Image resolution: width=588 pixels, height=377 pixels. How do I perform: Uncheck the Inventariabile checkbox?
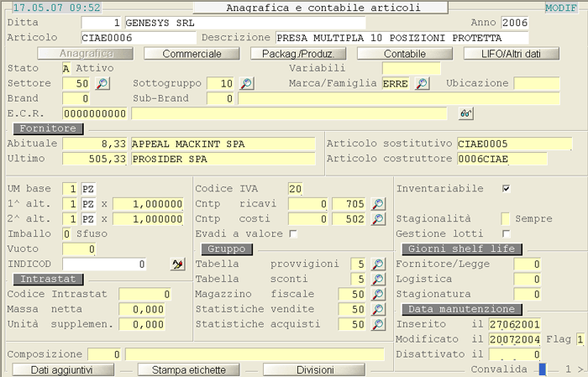click(506, 188)
